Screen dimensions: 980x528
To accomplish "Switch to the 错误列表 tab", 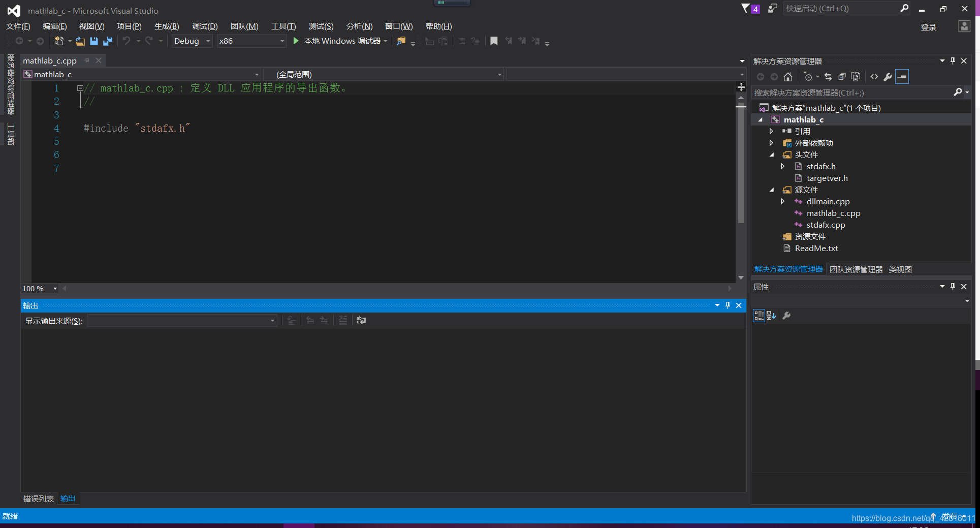I will click(x=39, y=499).
